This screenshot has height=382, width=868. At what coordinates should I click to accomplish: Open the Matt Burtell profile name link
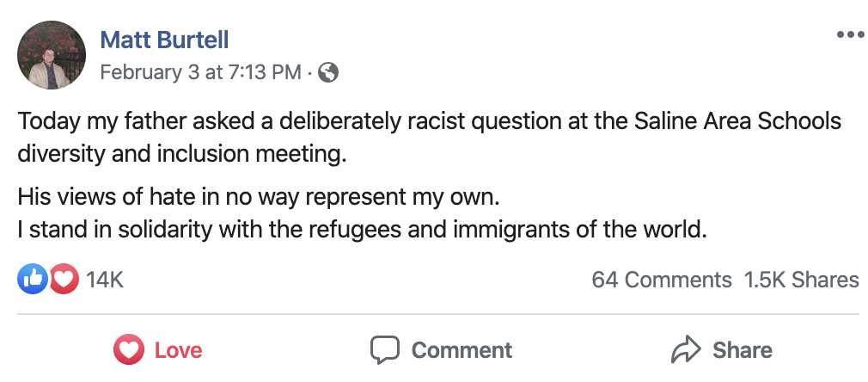pos(164,40)
